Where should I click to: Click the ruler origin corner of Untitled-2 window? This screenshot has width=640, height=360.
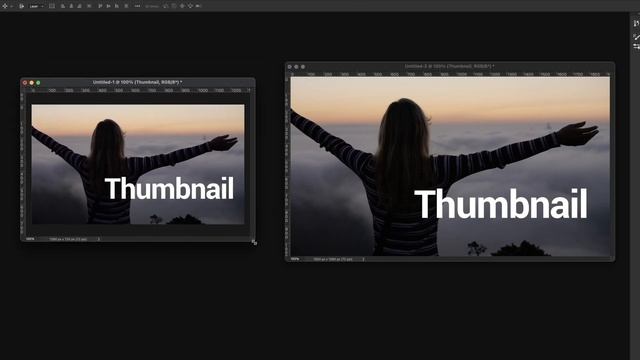tap(288, 74)
